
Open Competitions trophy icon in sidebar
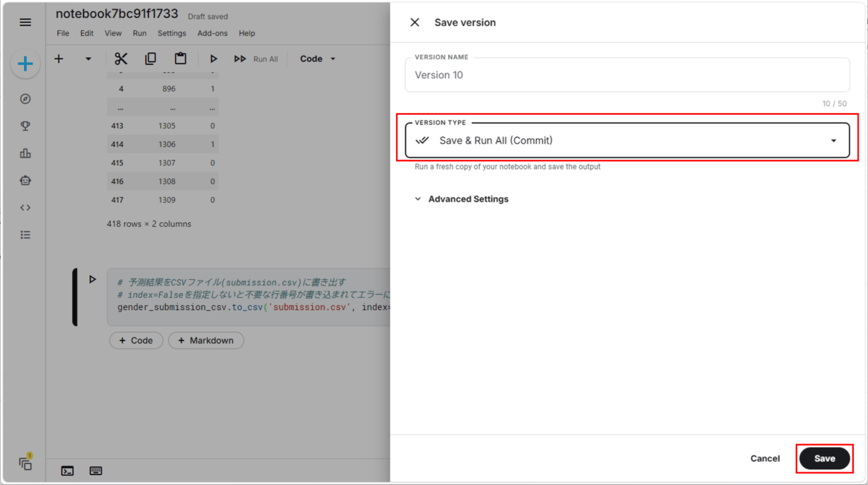25,126
